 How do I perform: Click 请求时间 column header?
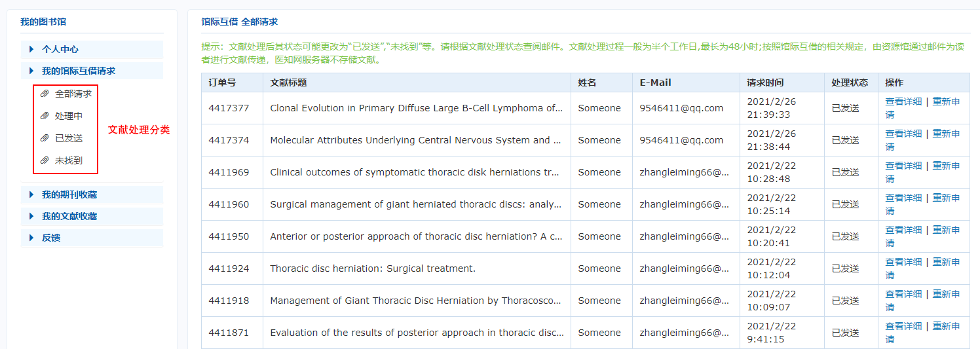[765, 83]
